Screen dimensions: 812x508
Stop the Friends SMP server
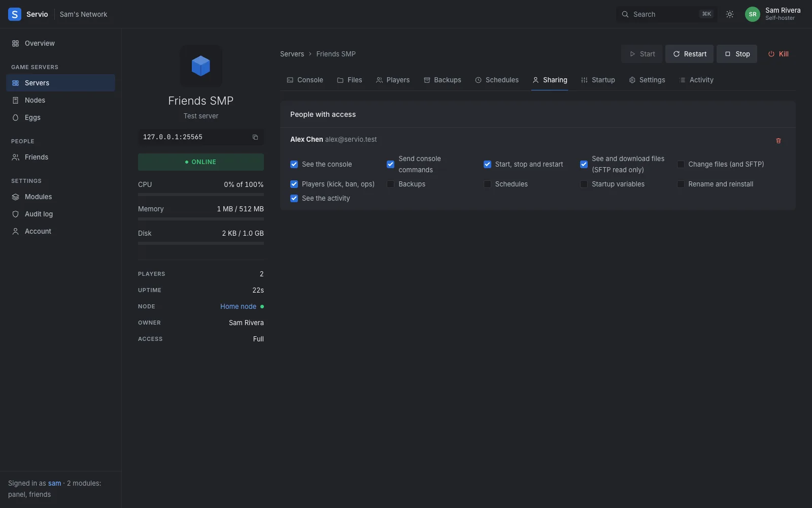(737, 54)
